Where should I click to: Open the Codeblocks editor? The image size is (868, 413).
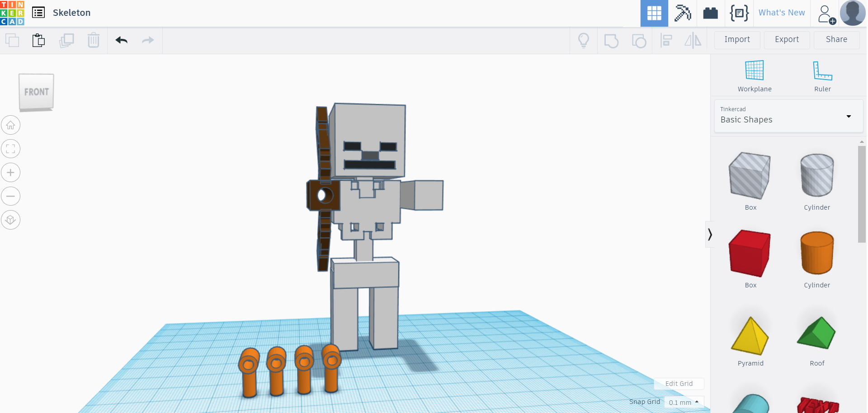[x=739, y=13]
